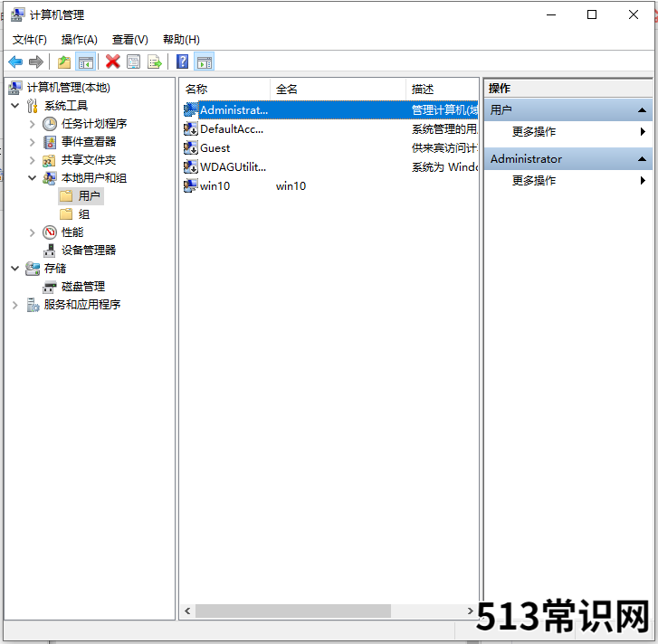Image resolution: width=658 pixels, height=644 pixels.
Task: Click the win10 full name cell
Action: point(291,185)
